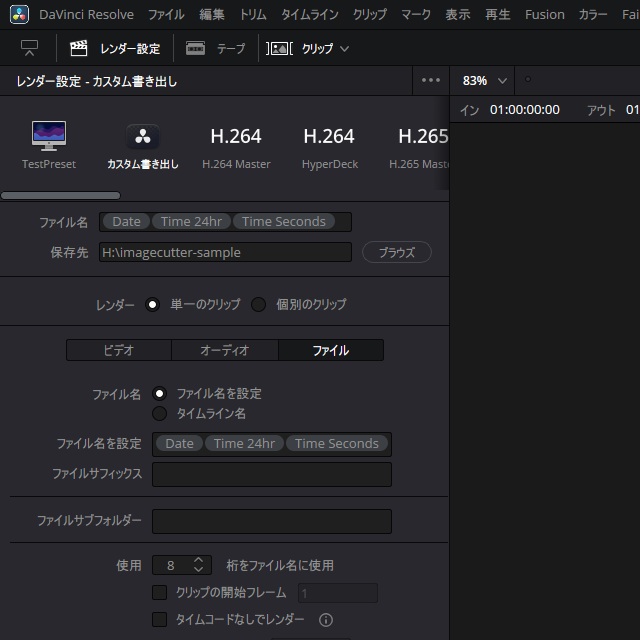Select the タイムライン名 radio option
Viewport: 640px width, 640px height.
click(159, 413)
